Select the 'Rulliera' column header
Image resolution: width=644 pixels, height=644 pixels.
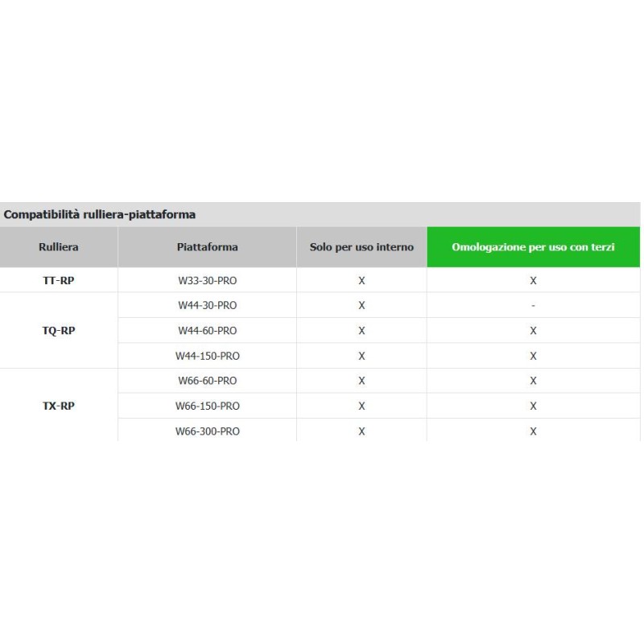(59, 247)
